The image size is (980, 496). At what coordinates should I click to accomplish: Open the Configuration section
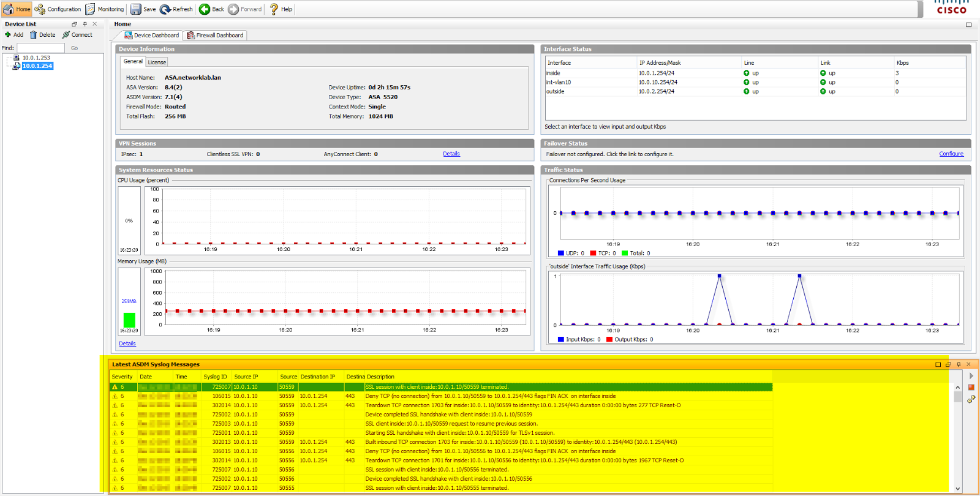point(58,9)
